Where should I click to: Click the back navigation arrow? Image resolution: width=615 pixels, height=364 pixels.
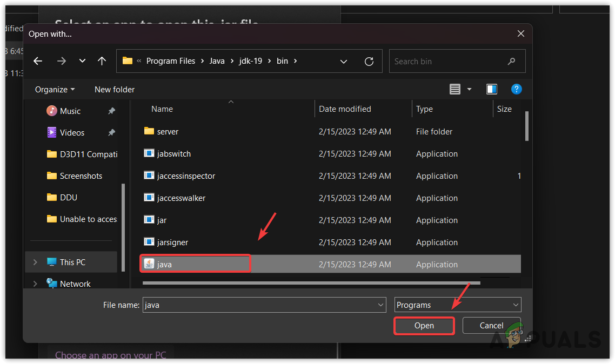coord(38,61)
